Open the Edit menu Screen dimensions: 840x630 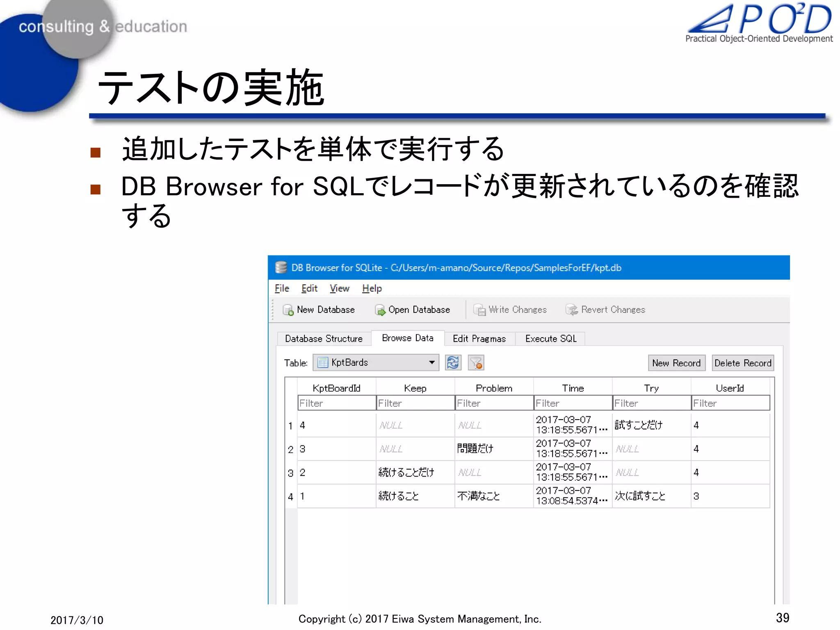point(309,288)
